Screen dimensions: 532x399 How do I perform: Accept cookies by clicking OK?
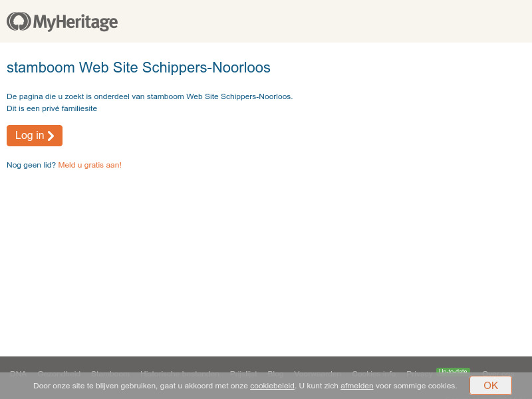click(x=491, y=386)
